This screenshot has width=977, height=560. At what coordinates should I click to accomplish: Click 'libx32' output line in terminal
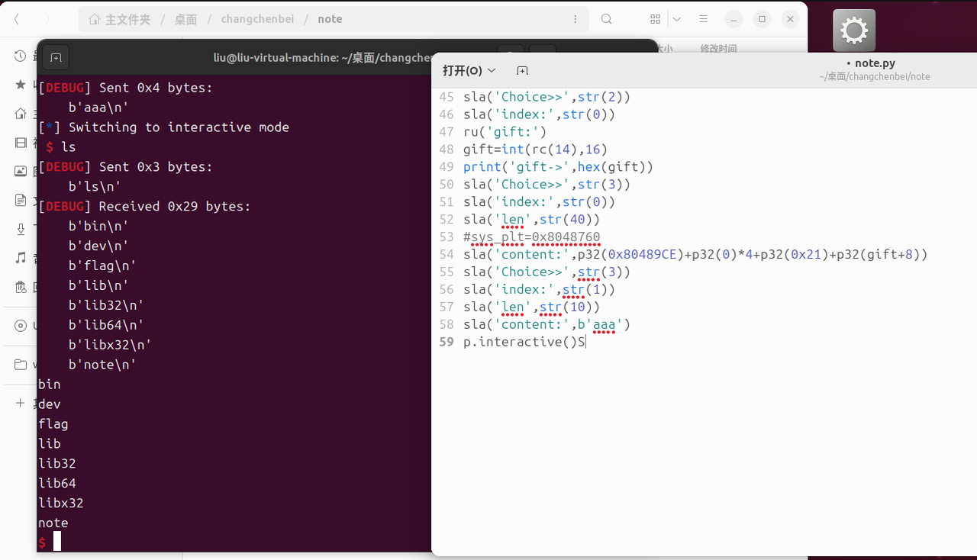[x=60, y=503]
